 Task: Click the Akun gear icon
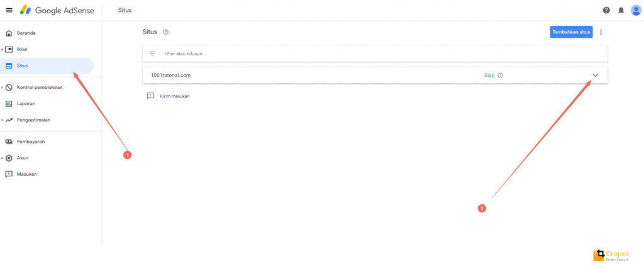pos(9,158)
